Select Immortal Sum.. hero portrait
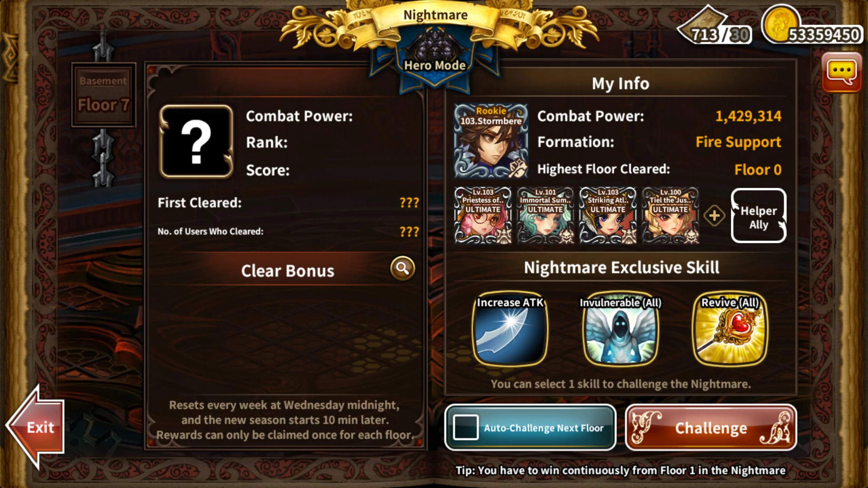The width and height of the screenshot is (868, 488). [545, 215]
